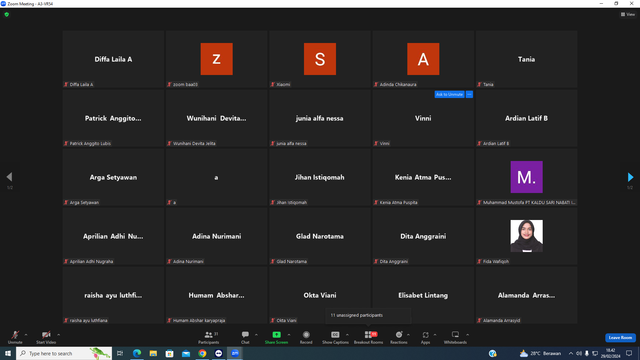This screenshot has width=640, height=360.
Task: Open the Reactions icon
Action: pyautogui.click(x=399, y=337)
